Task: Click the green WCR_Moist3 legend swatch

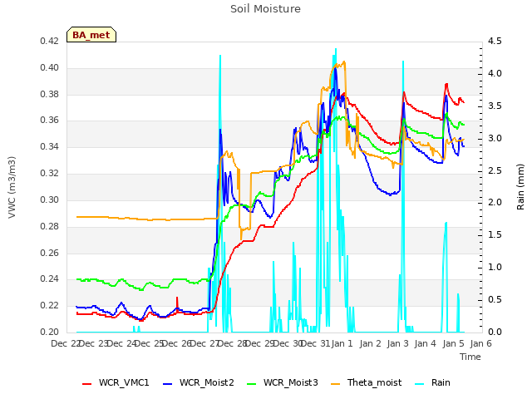Action: pos(251,384)
